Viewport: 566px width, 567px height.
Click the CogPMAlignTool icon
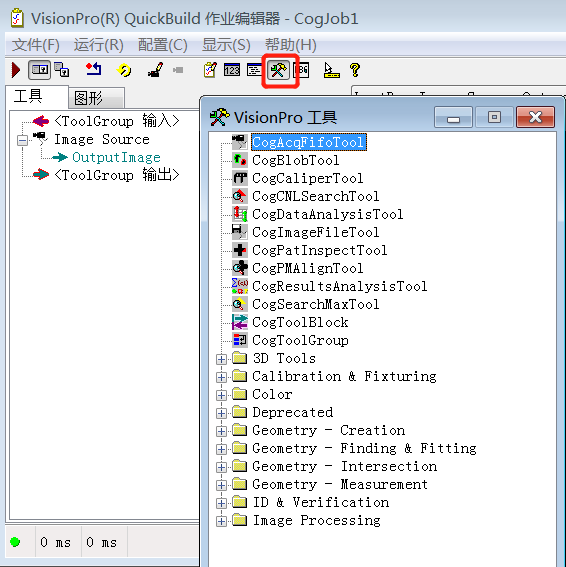(x=240, y=268)
